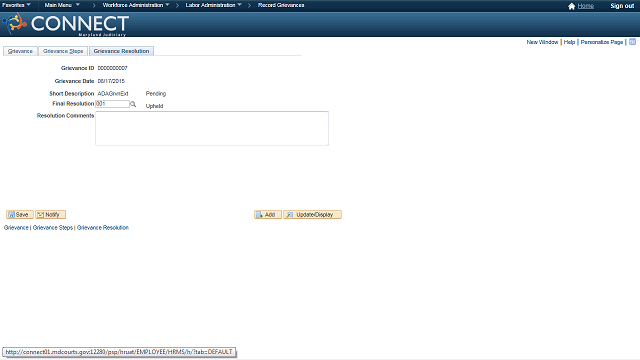Open Record Grievances in the breadcrumb
This screenshot has height=360, width=640.
tap(281, 5)
